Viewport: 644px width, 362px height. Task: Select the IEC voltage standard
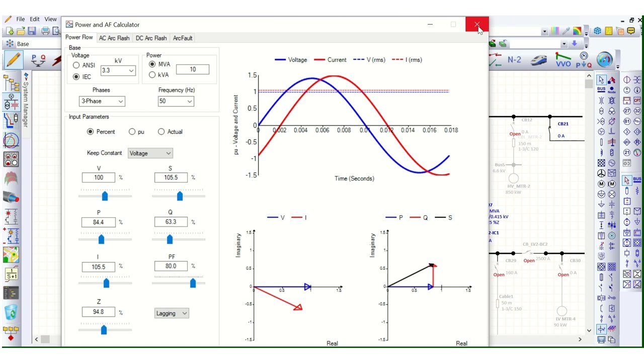[x=76, y=77]
